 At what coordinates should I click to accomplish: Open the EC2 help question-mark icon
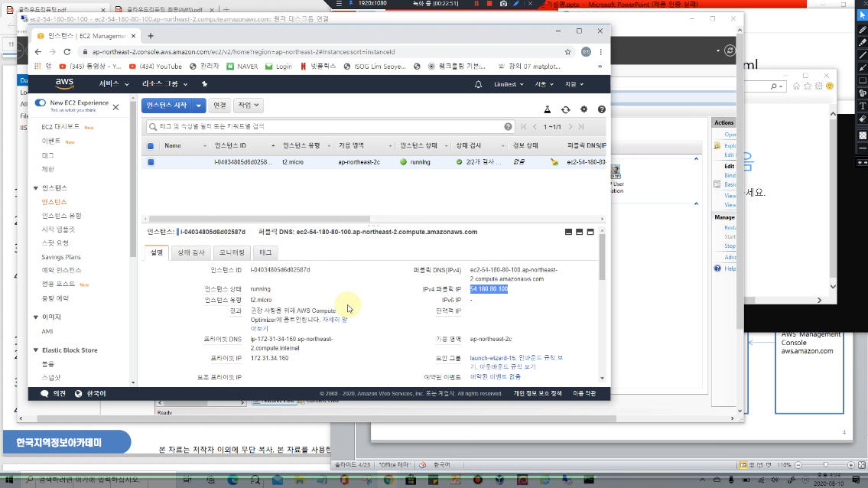pos(602,109)
